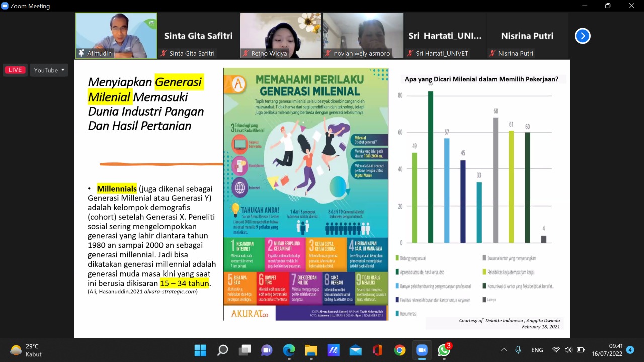The height and width of the screenshot is (362, 644).
Task: Open notification center badge showing 4
Action: [630, 350]
